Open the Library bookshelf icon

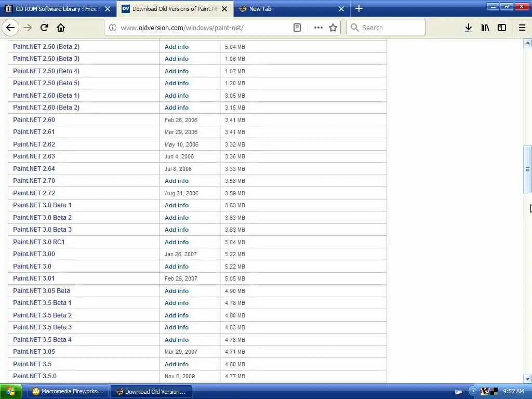pyautogui.click(x=485, y=28)
